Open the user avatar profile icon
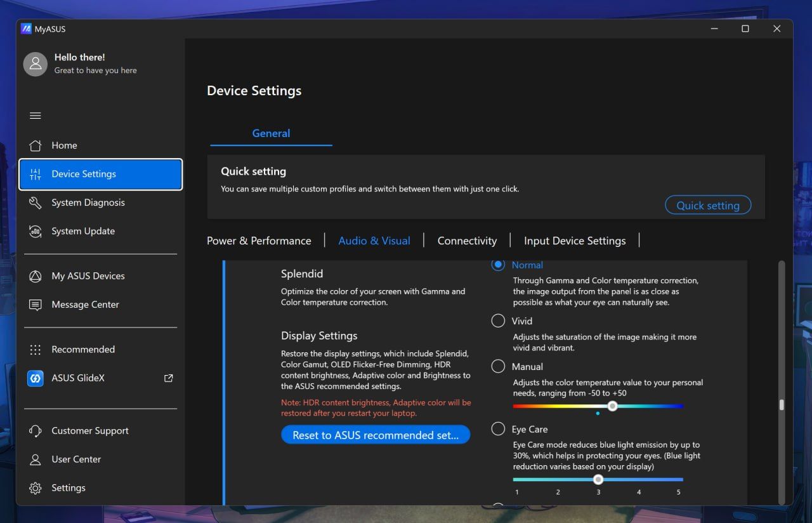This screenshot has width=812, height=523. click(36, 63)
